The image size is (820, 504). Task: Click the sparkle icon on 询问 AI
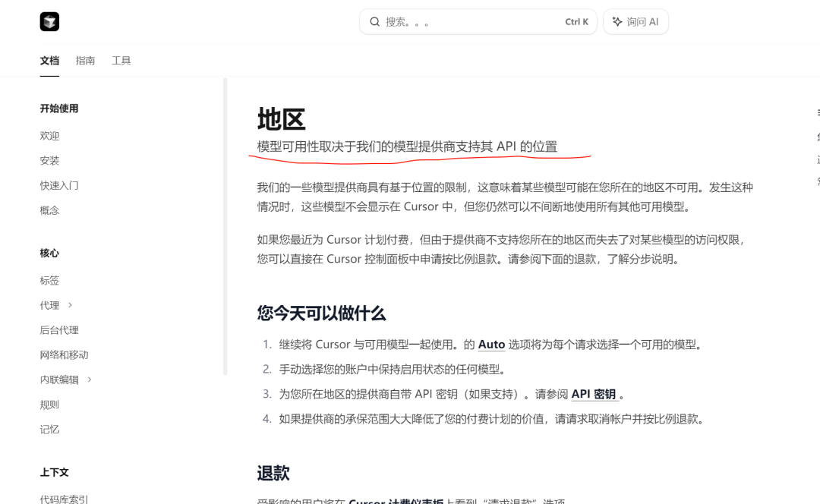click(x=617, y=21)
